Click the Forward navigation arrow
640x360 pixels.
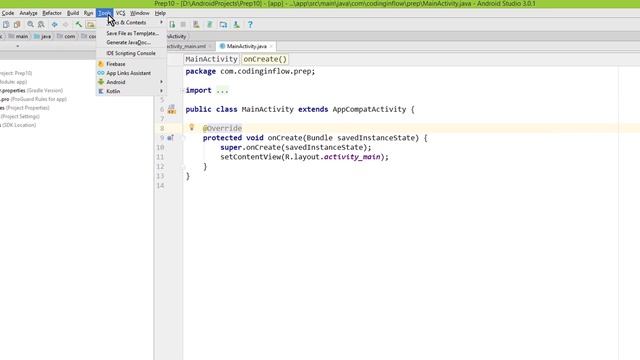tap(65, 24)
